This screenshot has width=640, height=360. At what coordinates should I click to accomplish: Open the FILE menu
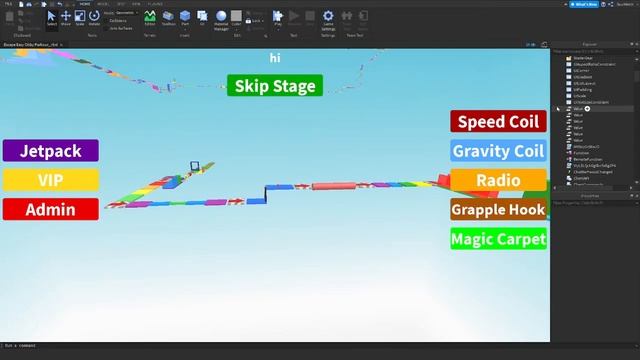(x=8, y=4)
